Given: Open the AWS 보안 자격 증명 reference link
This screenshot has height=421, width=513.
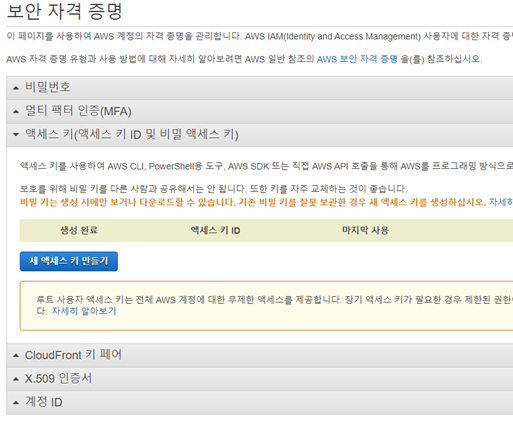Looking at the screenshot, I should (x=357, y=59).
